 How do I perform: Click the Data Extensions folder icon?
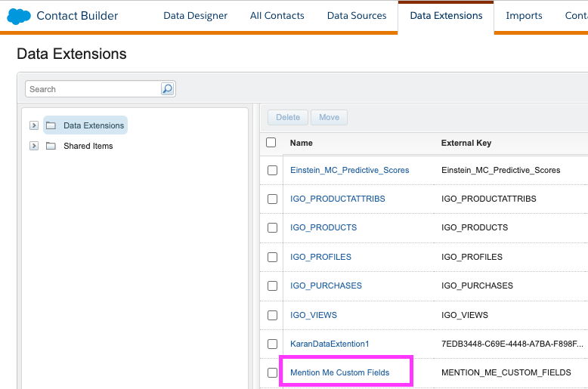pos(51,125)
